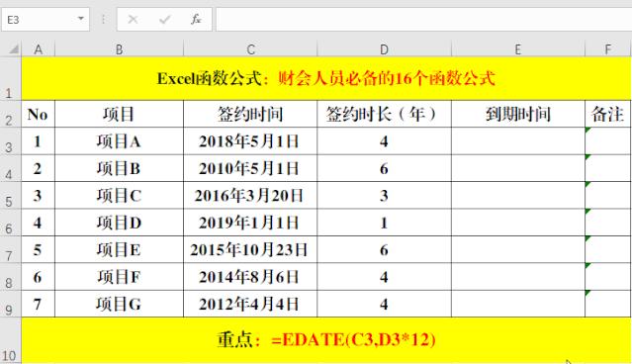This screenshot has height=364, width=632.
Task: Select column F header
Action: pyautogui.click(x=608, y=49)
